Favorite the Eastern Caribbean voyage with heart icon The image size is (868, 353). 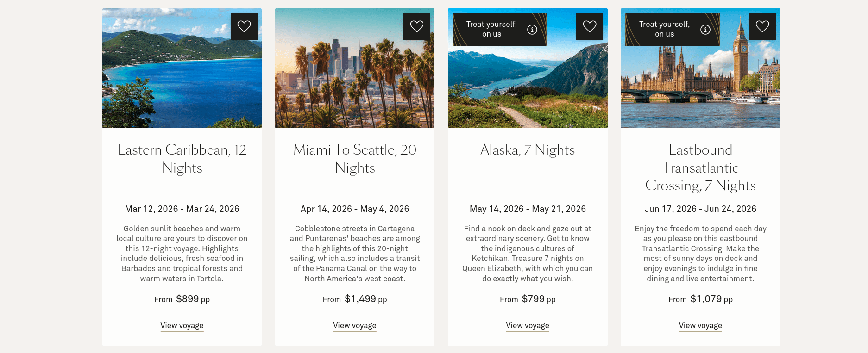pos(244,26)
